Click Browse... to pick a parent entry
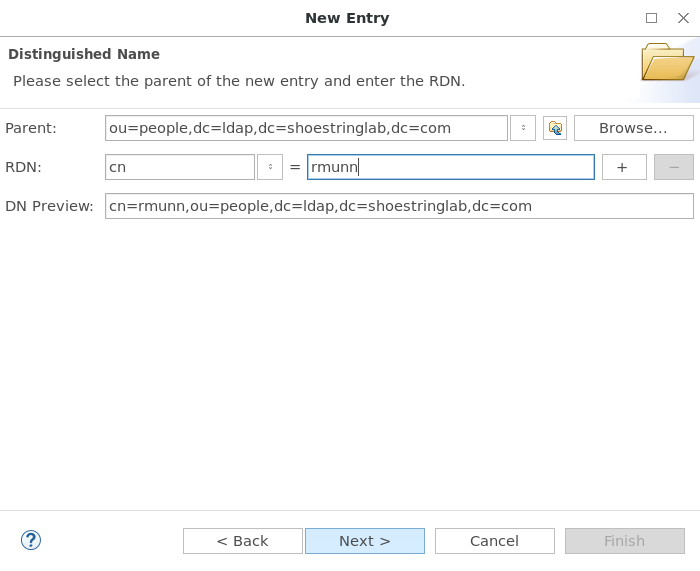Image resolution: width=700 pixels, height=571 pixels. click(x=633, y=128)
